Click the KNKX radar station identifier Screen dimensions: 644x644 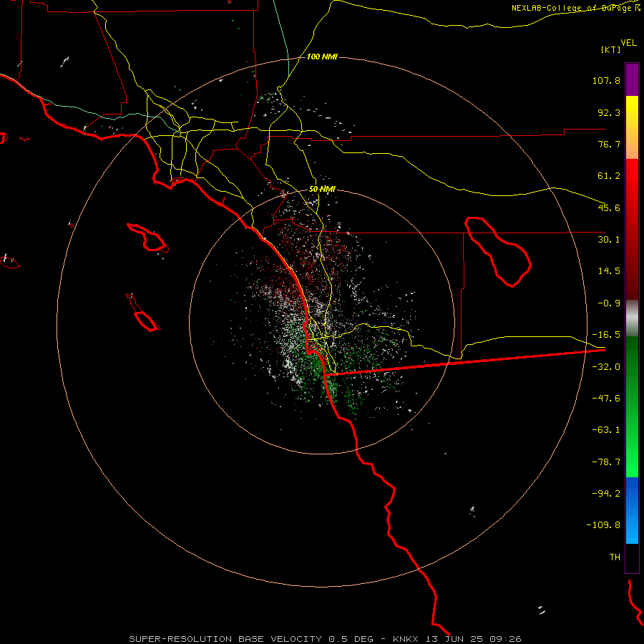point(405,639)
